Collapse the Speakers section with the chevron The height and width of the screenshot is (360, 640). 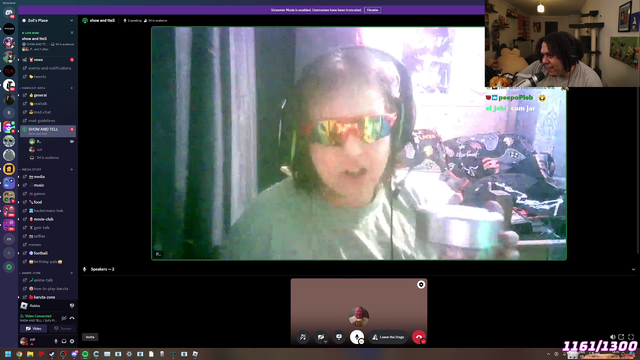coord(633,269)
